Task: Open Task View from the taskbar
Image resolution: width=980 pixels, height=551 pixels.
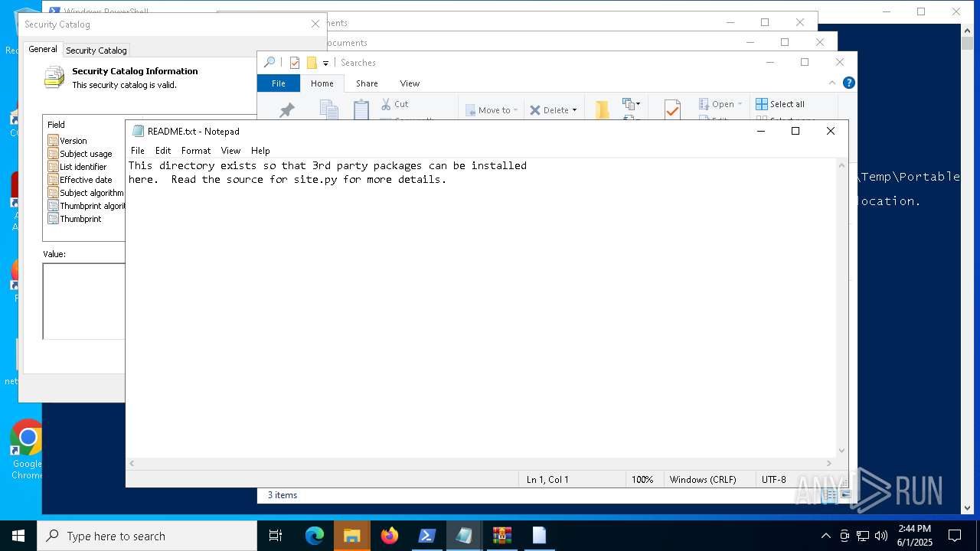Action: [276, 536]
